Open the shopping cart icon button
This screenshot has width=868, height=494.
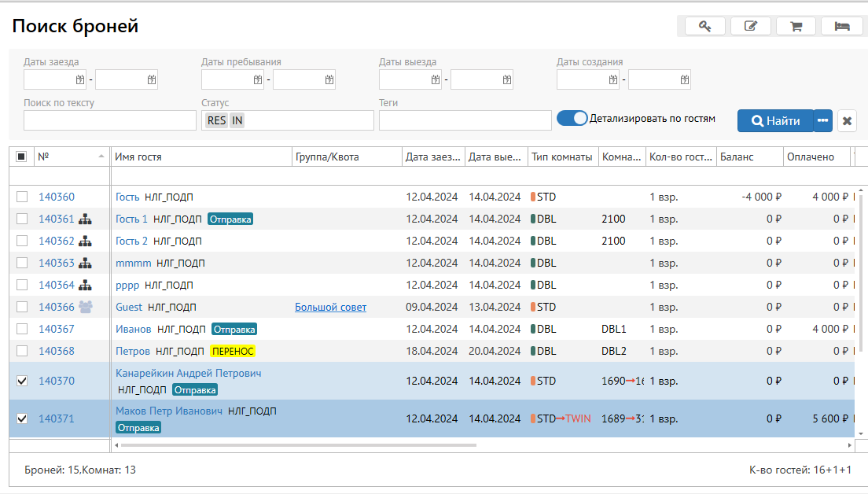click(x=796, y=26)
